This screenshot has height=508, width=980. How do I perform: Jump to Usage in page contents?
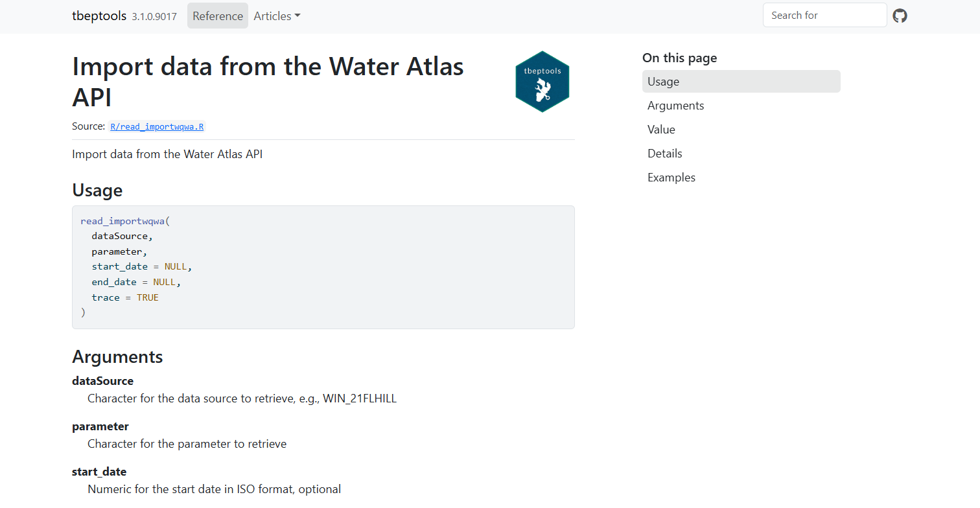click(664, 82)
